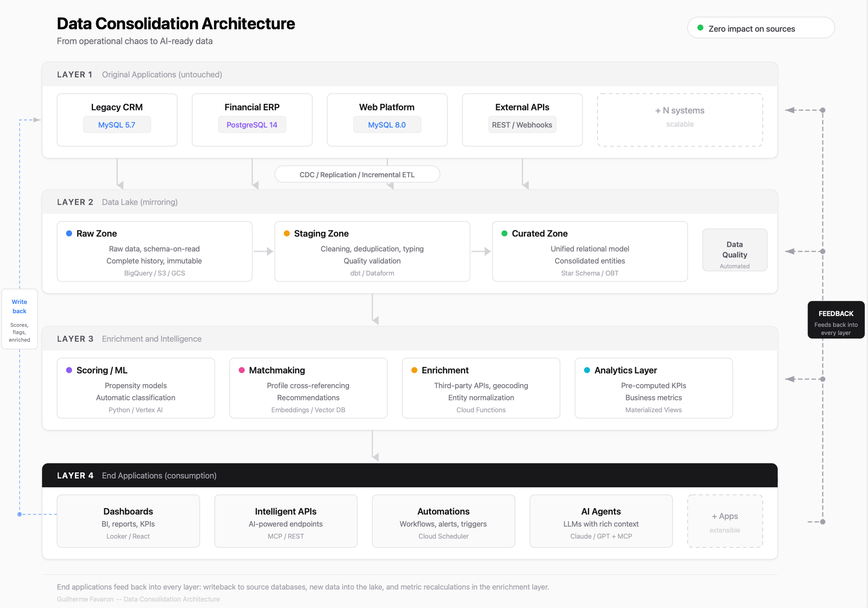Viewport: 868px width, 608px height.
Task: Click the CDC / Replication / Incremental ETL pill
Action: [357, 174]
